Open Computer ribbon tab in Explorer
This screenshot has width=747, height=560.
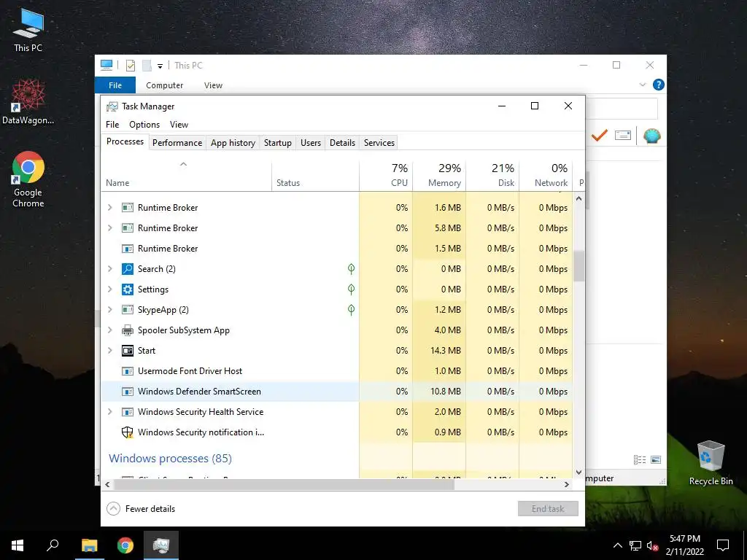164,85
